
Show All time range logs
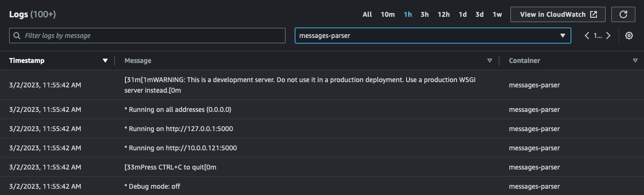click(367, 14)
